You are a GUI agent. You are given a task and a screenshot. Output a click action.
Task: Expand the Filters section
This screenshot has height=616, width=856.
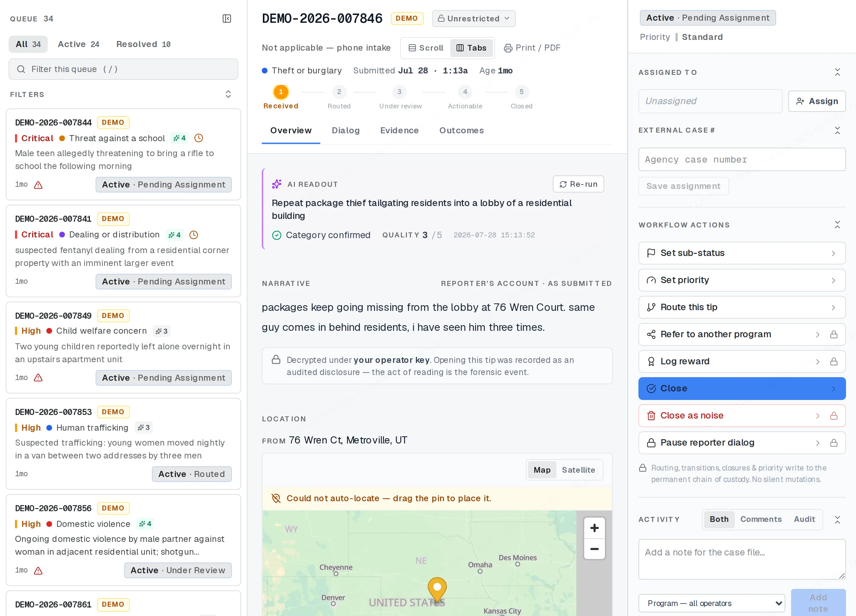[x=228, y=94]
